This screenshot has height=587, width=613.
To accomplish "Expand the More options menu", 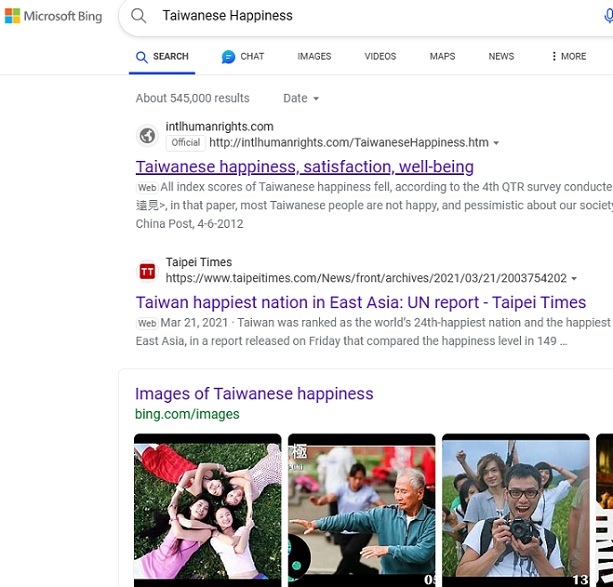I will click(x=568, y=57).
